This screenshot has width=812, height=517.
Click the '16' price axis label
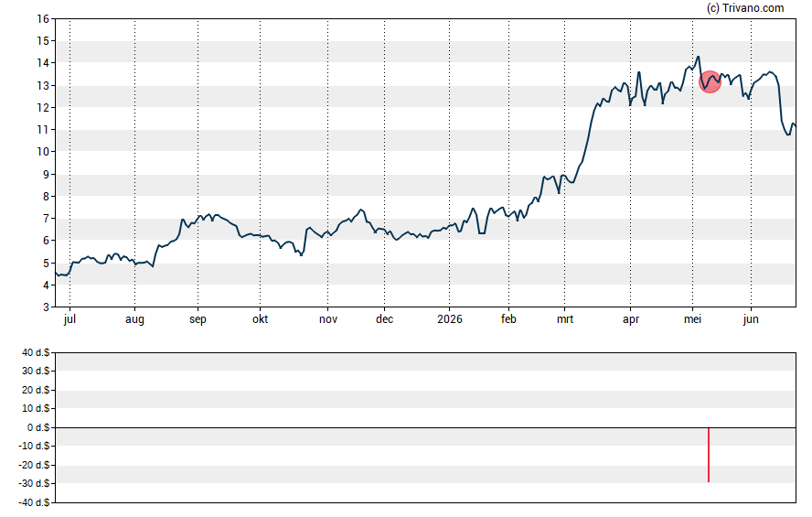pyautogui.click(x=43, y=19)
